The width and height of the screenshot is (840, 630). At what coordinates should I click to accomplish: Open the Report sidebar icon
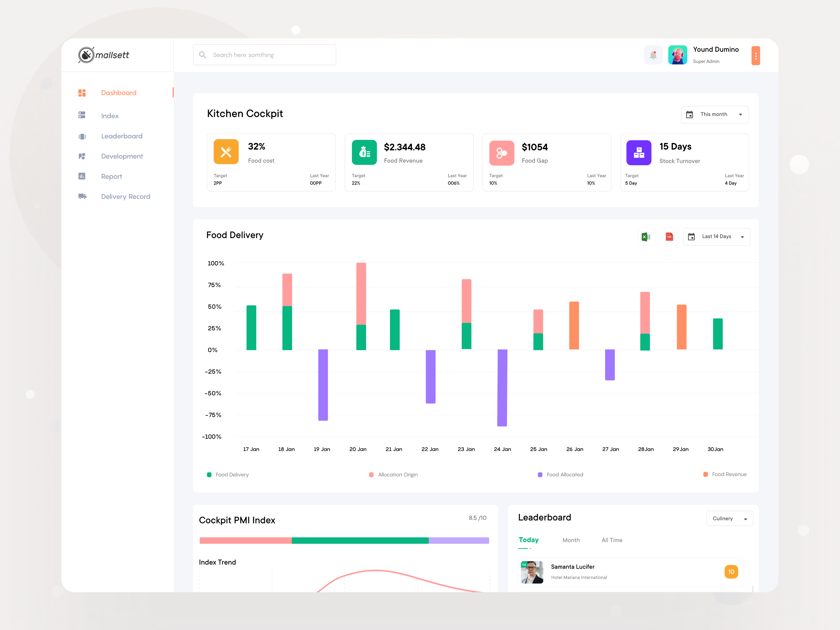click(82, 176)
